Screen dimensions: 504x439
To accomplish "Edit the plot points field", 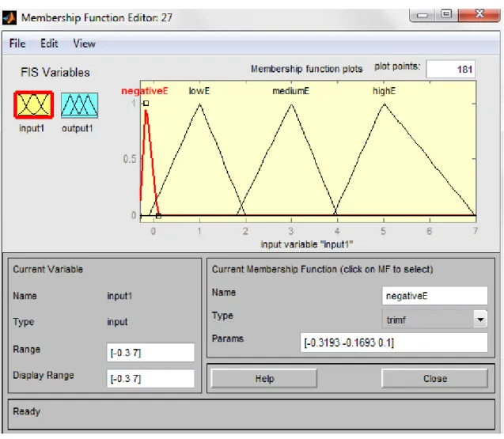I will point(451,69).
